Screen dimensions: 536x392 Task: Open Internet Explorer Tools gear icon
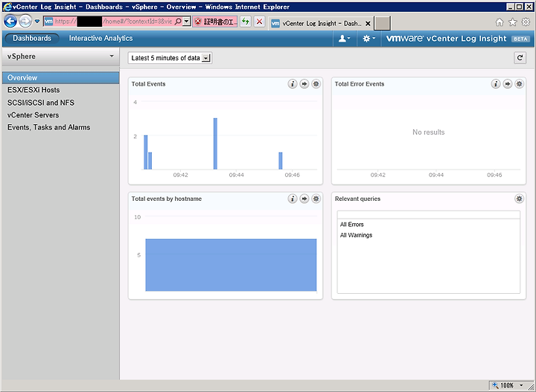click(526, 22)
